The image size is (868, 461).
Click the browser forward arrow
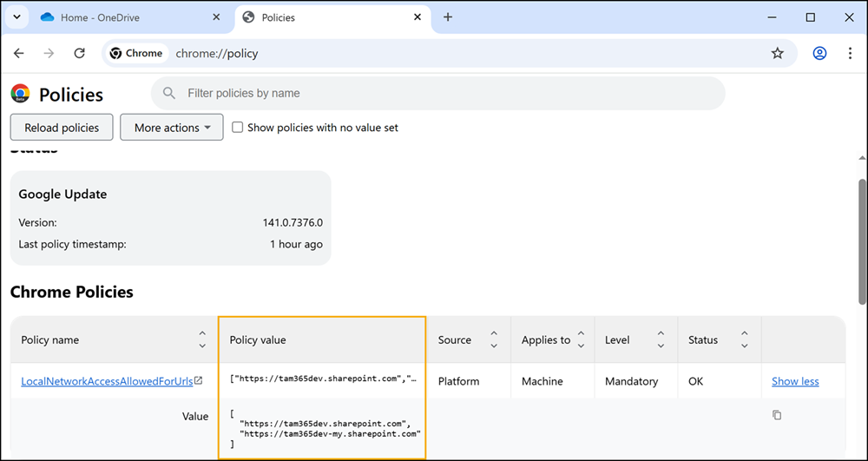tap(49, 53)
